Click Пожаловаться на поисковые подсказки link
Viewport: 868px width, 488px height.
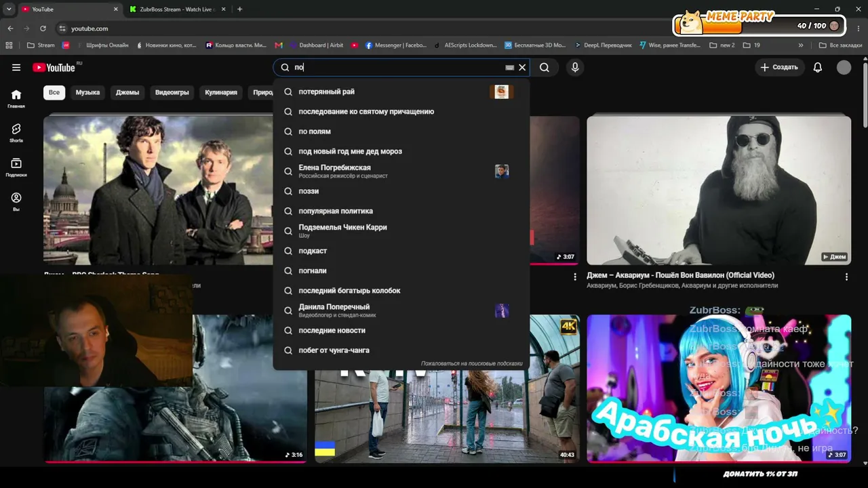[472, 363]
